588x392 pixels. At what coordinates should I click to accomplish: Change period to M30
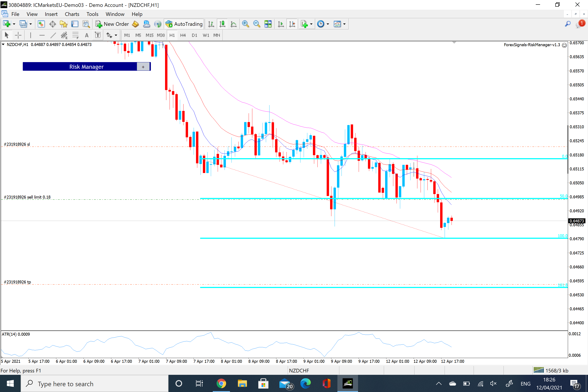161,35
